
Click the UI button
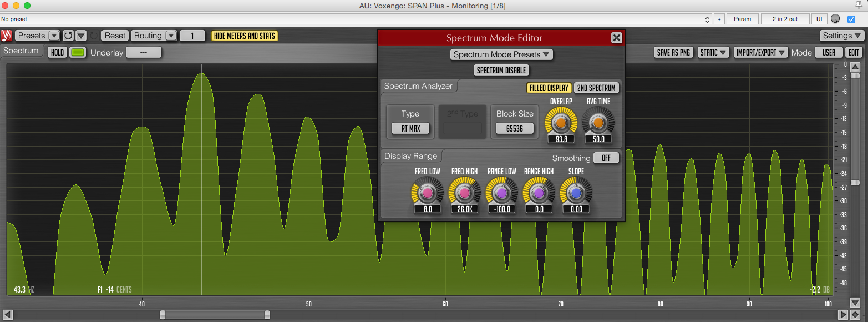[819, 19]
